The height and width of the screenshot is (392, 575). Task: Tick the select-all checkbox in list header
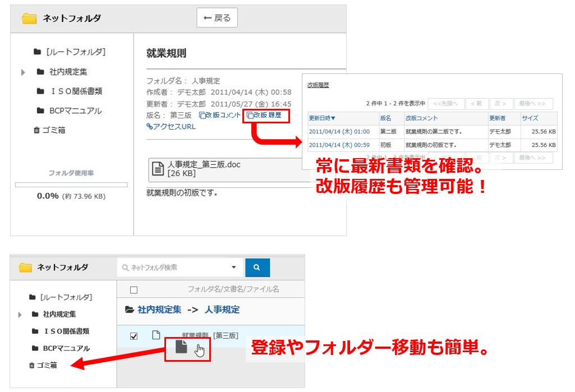pyautogui.click(x=134, y=290)
